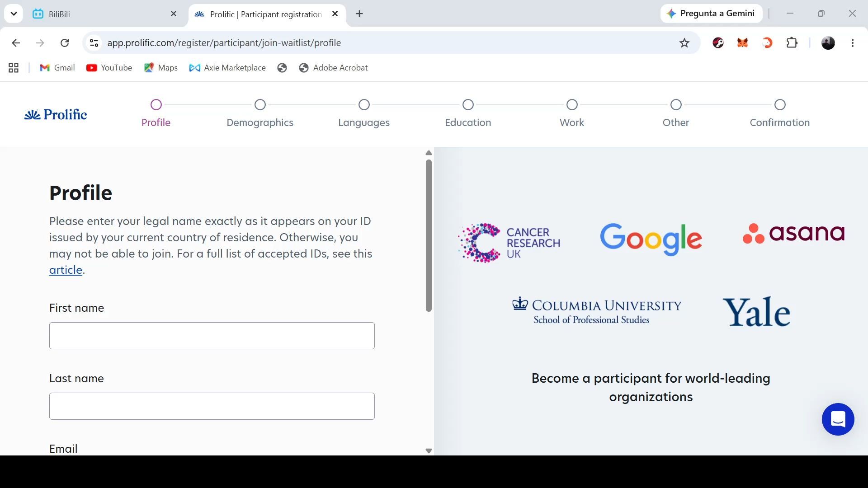Open the accepted IDs article link

66,270
